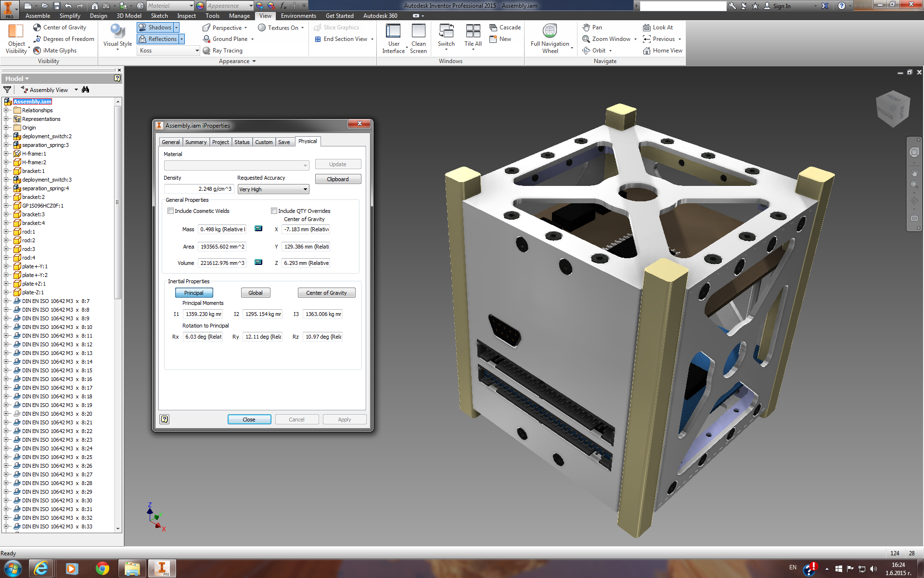Go to the Previous view
This screenshot has height=578, width=924.
click(659, 39)
